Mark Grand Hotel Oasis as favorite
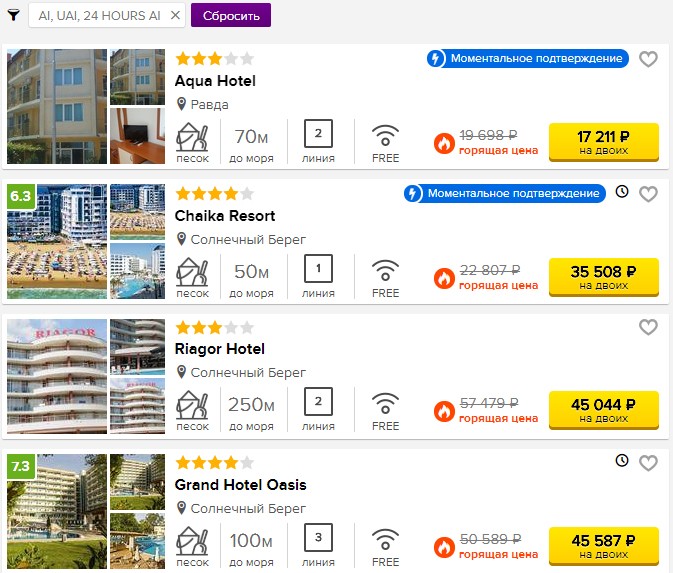Image resolution: width=673 pixels, height=573 pixels. click(x=648, y=463)
